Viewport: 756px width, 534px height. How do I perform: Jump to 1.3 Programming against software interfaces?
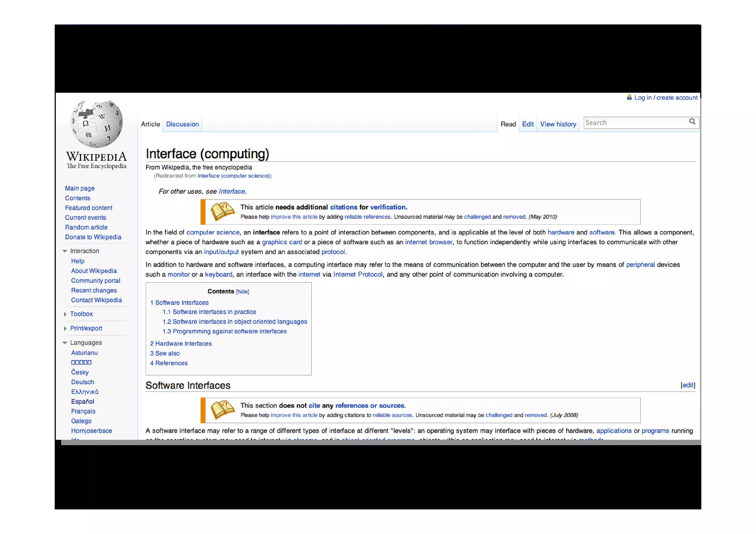click(x=224, y=331)
